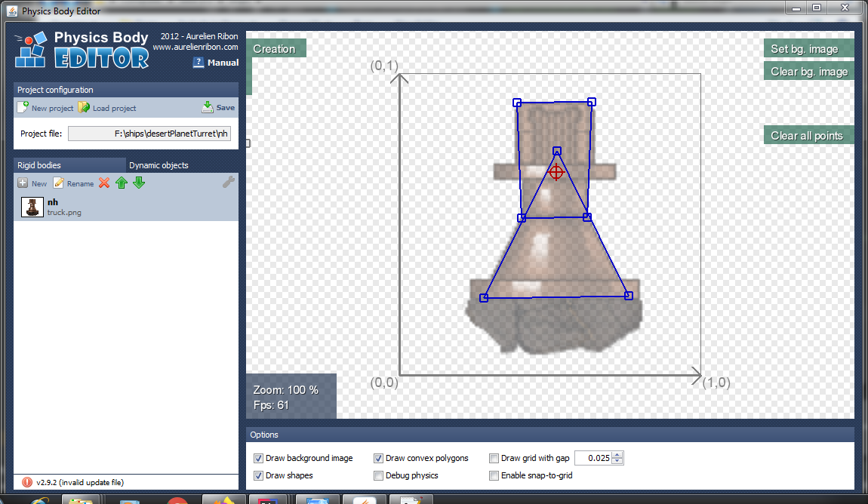The width and height of the screenshot is (868, 504).
Task: Select the top-right polygon vertex handle
Action: pyautogui.click(x=592, y=102)
